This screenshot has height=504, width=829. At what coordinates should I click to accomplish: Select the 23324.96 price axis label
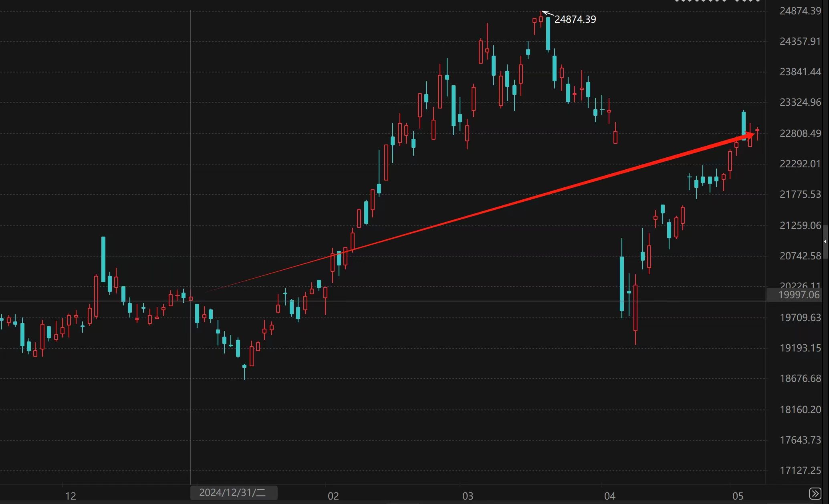[800, 102]
